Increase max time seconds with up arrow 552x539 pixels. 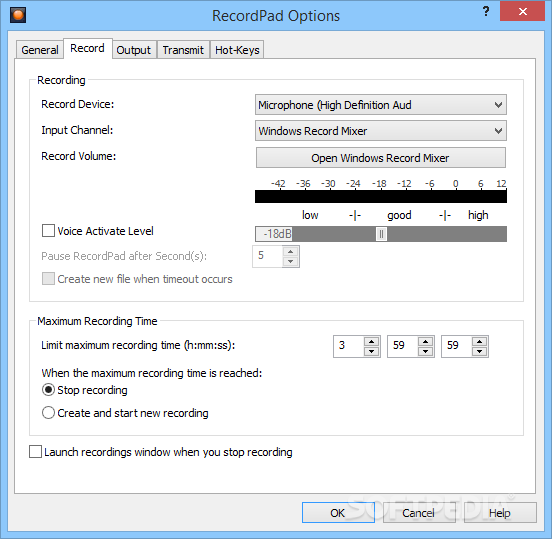pos(479,341)
